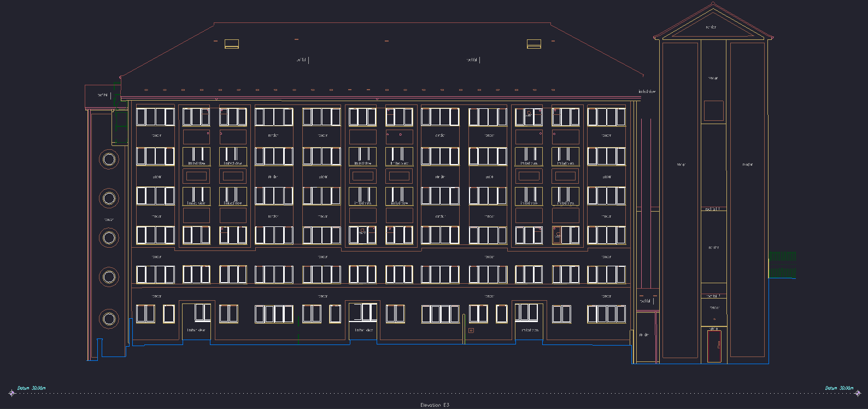This screenshot has height=409, width=868.
Task: Select roof fall label on left annex
Action: [103, 95]
